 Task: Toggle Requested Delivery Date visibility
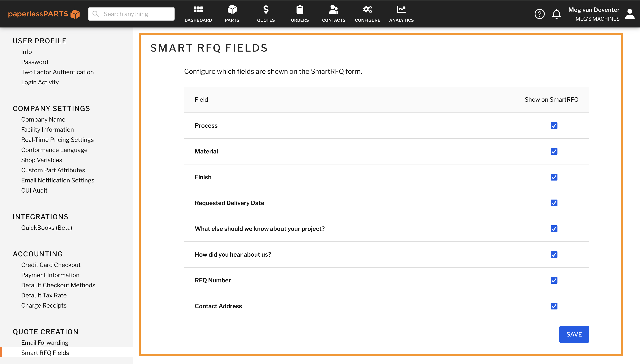(554, 203)
